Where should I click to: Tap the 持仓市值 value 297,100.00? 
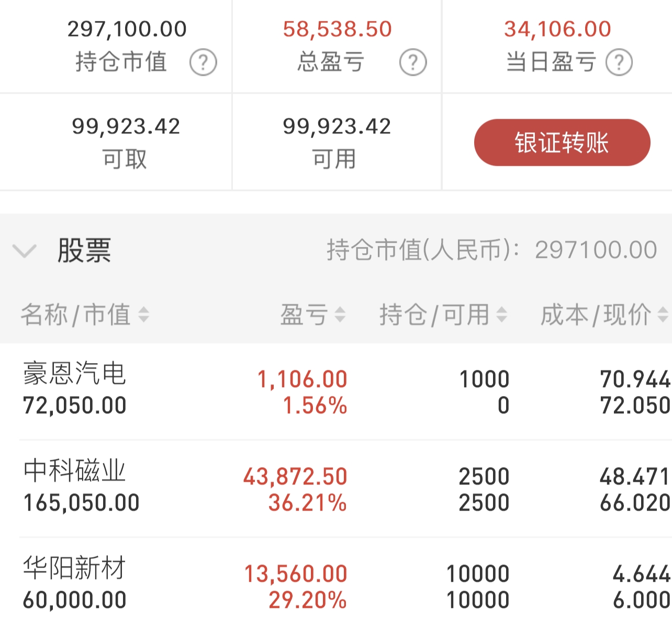pyautogui.click(x=127, y=29)
